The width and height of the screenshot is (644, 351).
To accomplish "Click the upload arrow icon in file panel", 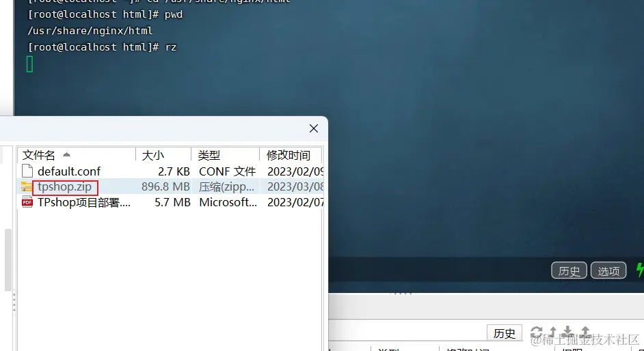I will tap(585, 333).
